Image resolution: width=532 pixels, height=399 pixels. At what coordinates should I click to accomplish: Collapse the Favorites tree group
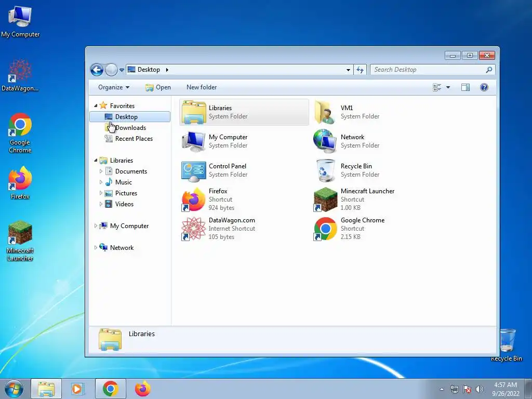click(96, 106)
